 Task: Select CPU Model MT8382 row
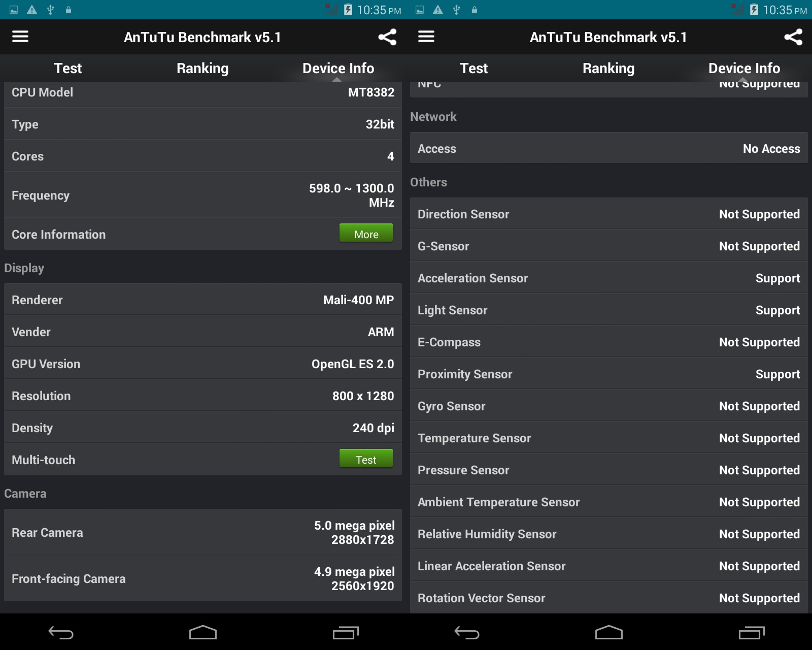[203, 93]
